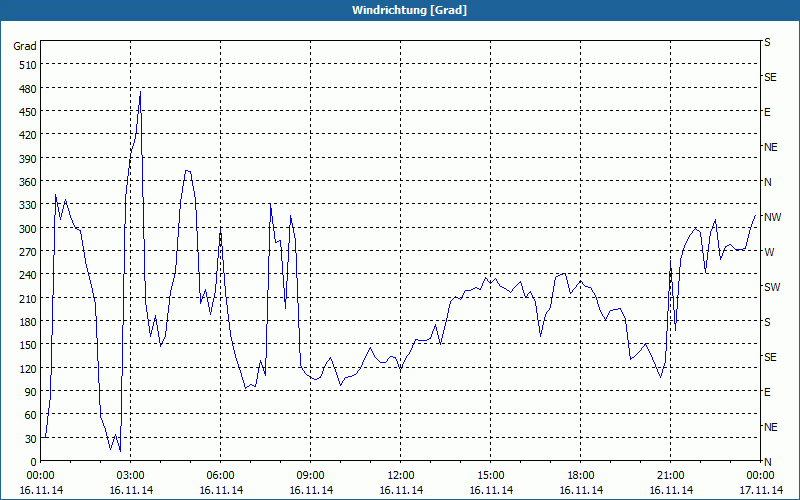
Task: Select the N compass label at zero line
Action: tap(767, 462)
